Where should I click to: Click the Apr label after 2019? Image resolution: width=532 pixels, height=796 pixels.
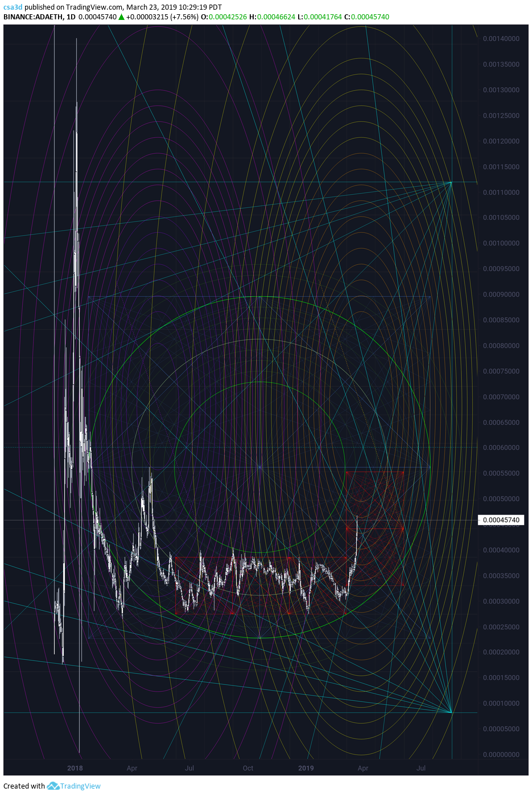point(363,768)
